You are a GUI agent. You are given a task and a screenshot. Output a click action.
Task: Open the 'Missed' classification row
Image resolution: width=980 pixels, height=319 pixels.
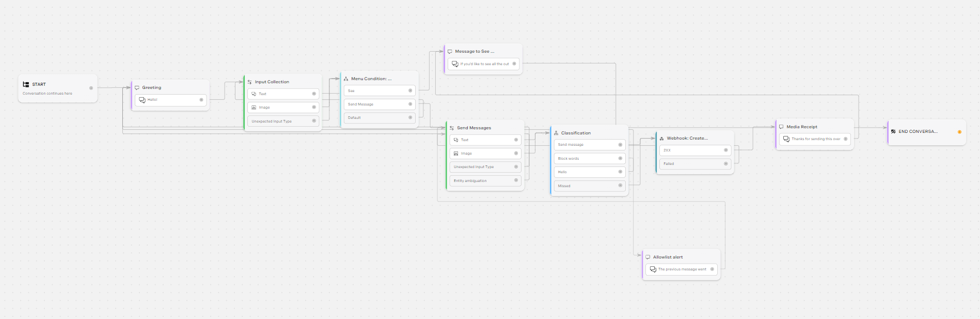tap(590, 186)
